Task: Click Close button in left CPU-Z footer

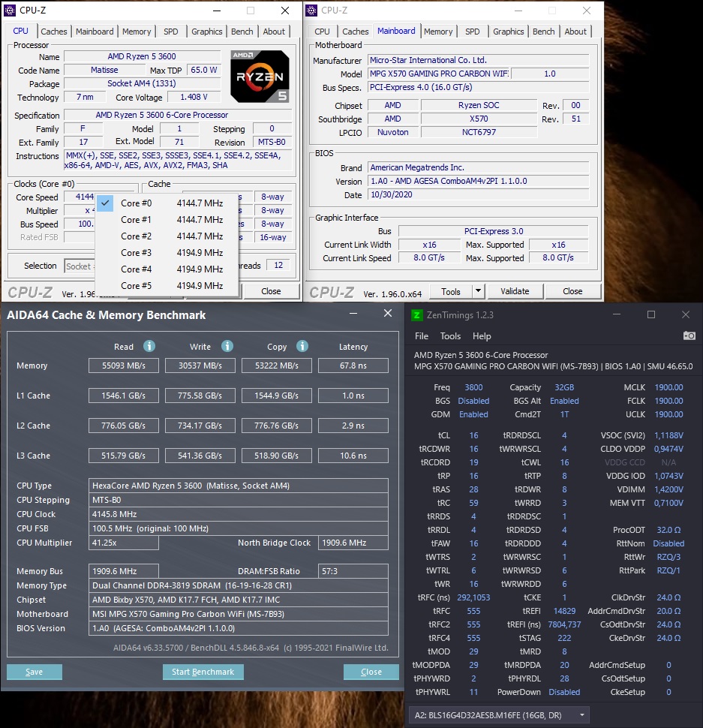Action: [271, 291]
